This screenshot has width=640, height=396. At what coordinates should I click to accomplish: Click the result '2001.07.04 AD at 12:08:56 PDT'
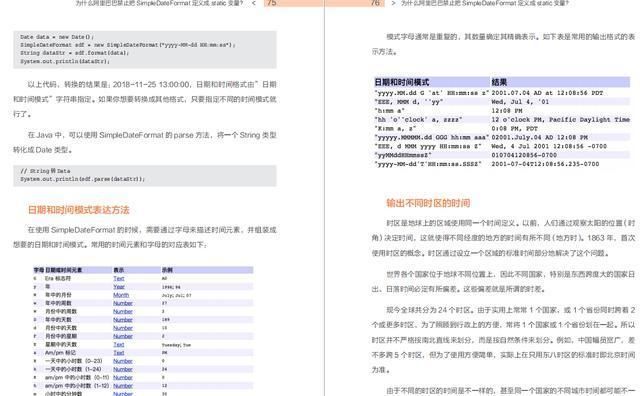(x=547, y=93)
